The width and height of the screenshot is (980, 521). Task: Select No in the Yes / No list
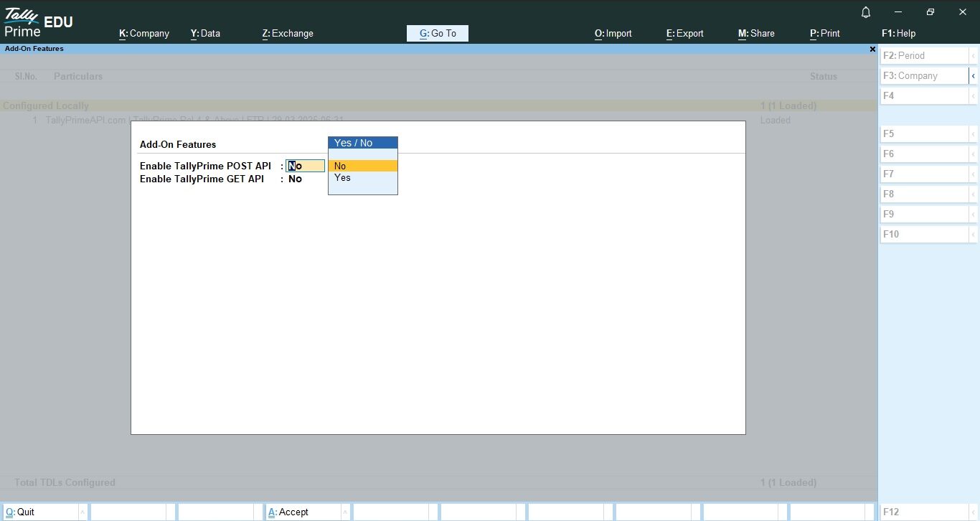(x=363, y=166)
